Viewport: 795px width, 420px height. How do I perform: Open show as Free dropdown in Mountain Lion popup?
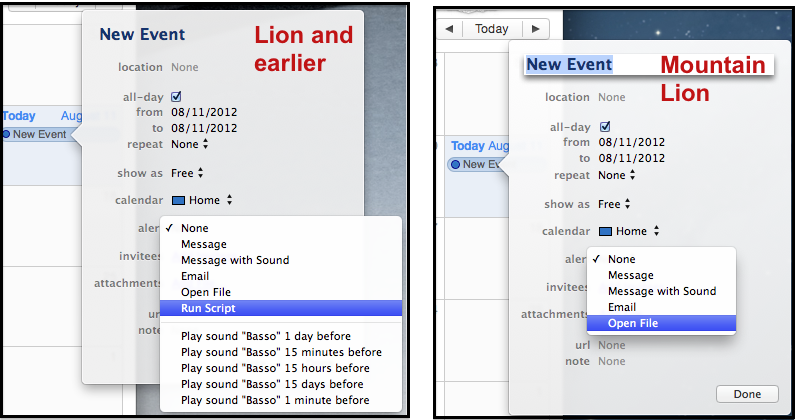[614, 204]
